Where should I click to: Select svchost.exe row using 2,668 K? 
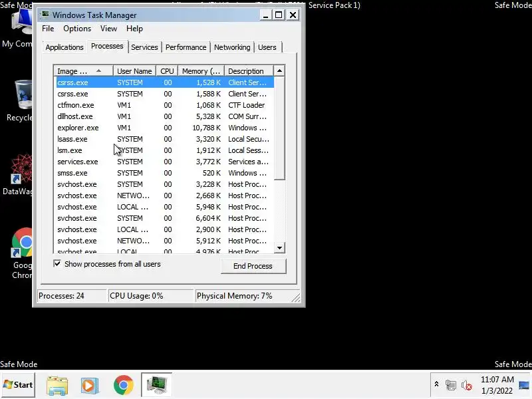[165, 196]
